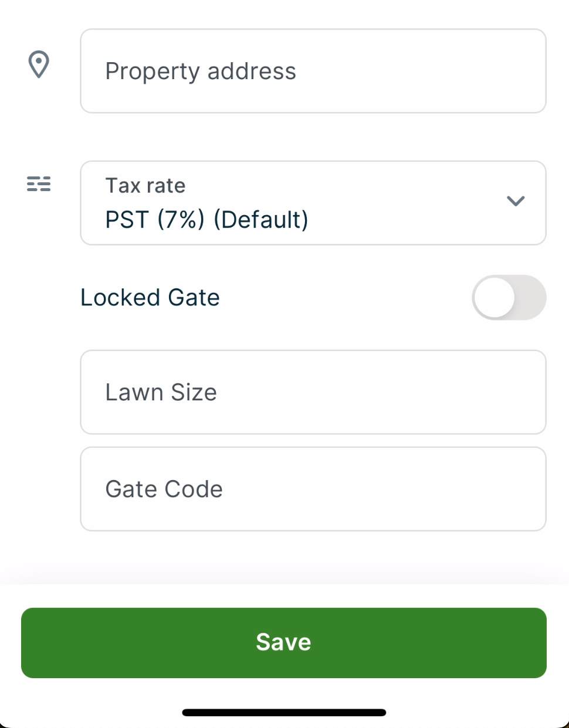Click the Property address placeholder text

[201, 72]
